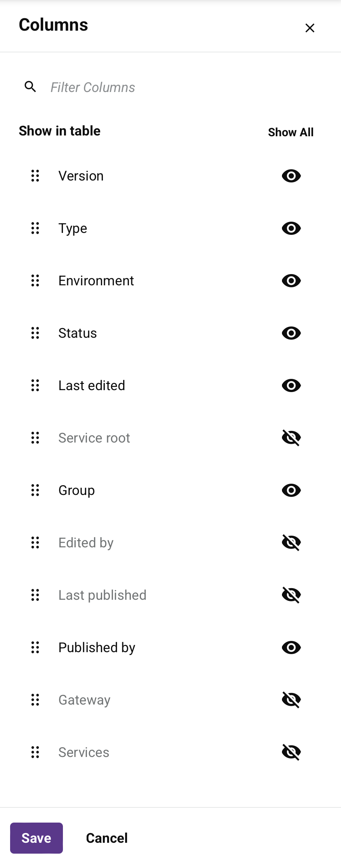This screenshot has height=868, width=341.
Task: Show the Gateway column
Action: (291, 700)
